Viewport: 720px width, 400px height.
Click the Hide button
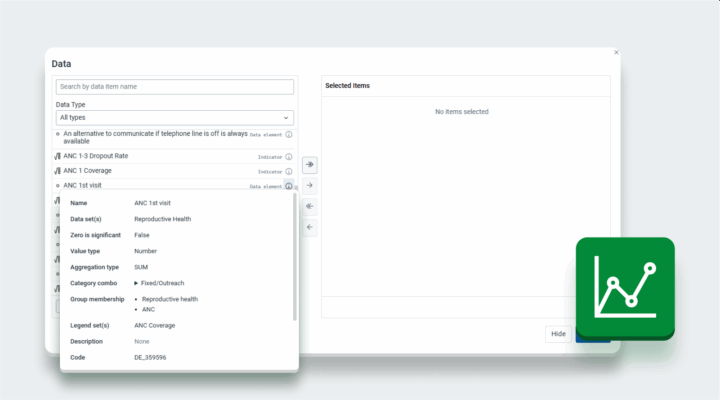(558, 334)
